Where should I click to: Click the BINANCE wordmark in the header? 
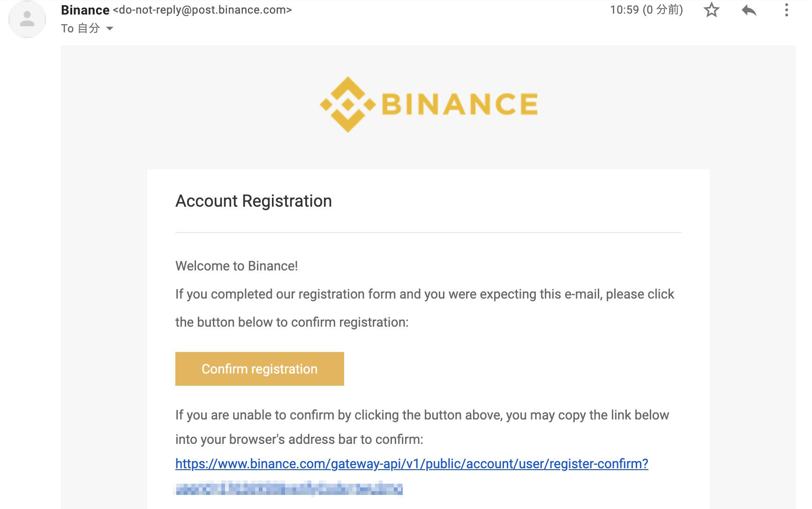(x=460, y=104)
